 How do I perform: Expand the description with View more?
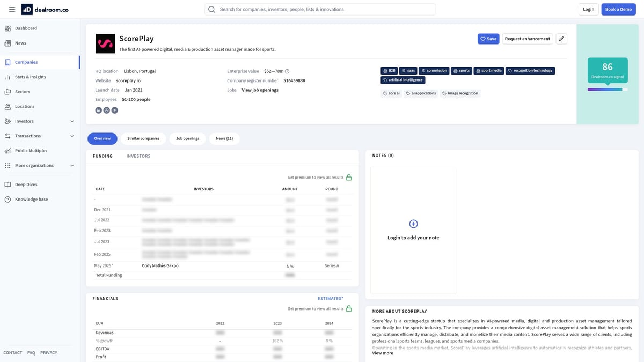pyautogui.click(x=383, y=353)
